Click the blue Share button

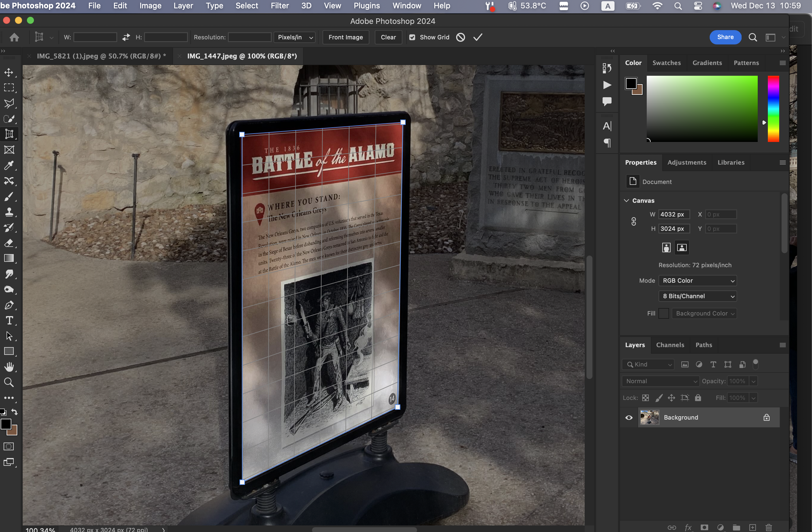coord(725,37)
